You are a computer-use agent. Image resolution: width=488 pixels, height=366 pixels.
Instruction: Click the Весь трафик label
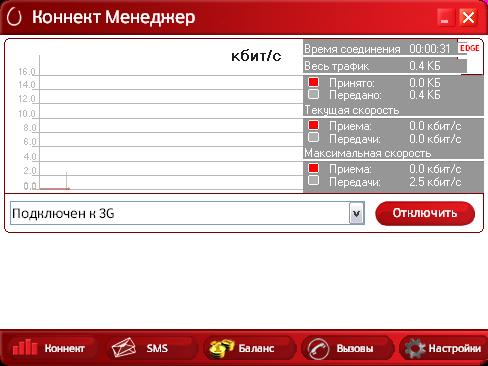tap(337, 66)
